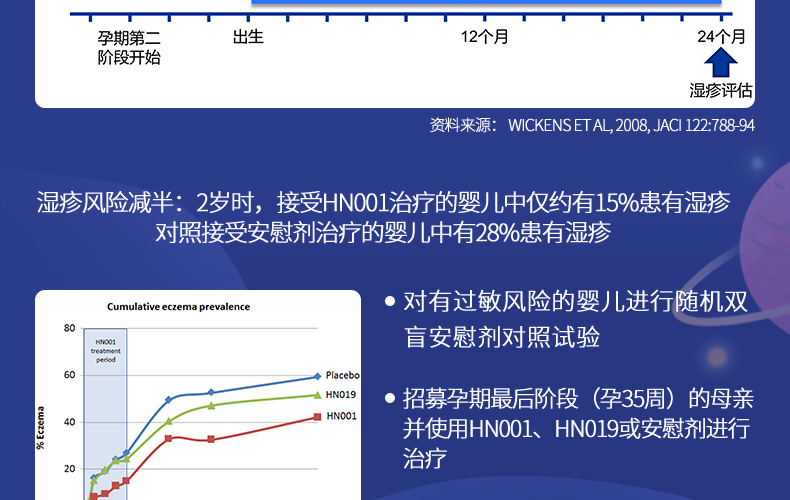The image size is (790, 500).
Task: Click the eczema prevalence chart image
Action: [198, 395]
